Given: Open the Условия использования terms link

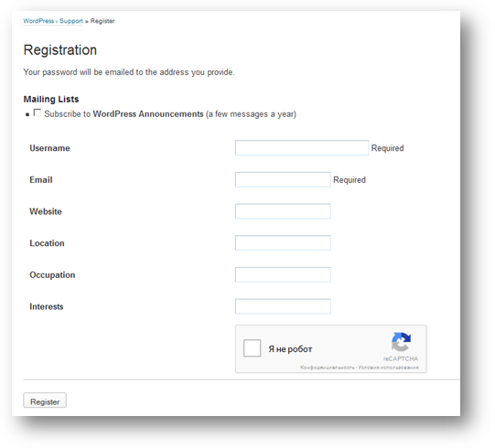Looking at the screenshot, I should (388, 368).
